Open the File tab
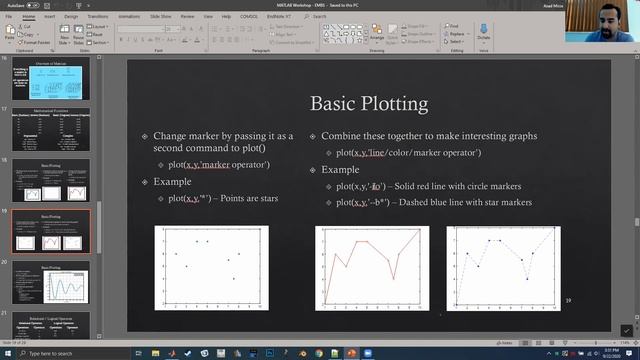640x360 pixels. (9, 16)
